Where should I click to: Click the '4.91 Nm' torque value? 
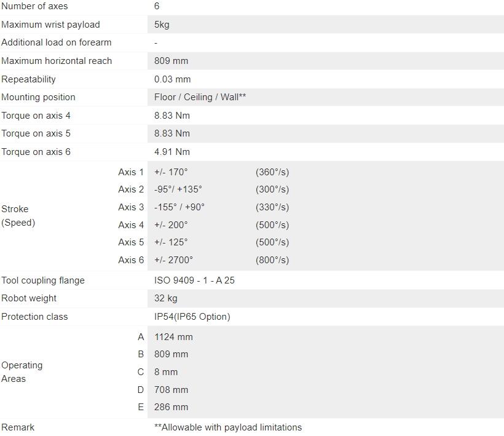coord(172,152)
